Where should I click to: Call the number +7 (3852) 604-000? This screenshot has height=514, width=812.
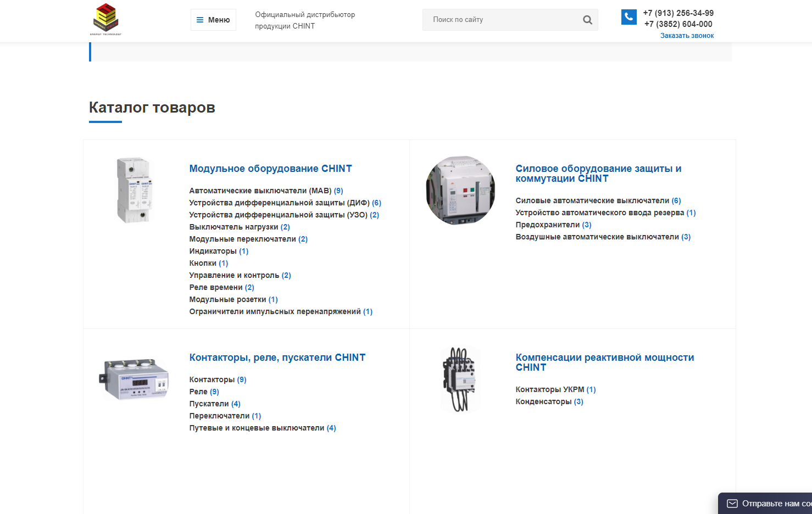point(678,24)
